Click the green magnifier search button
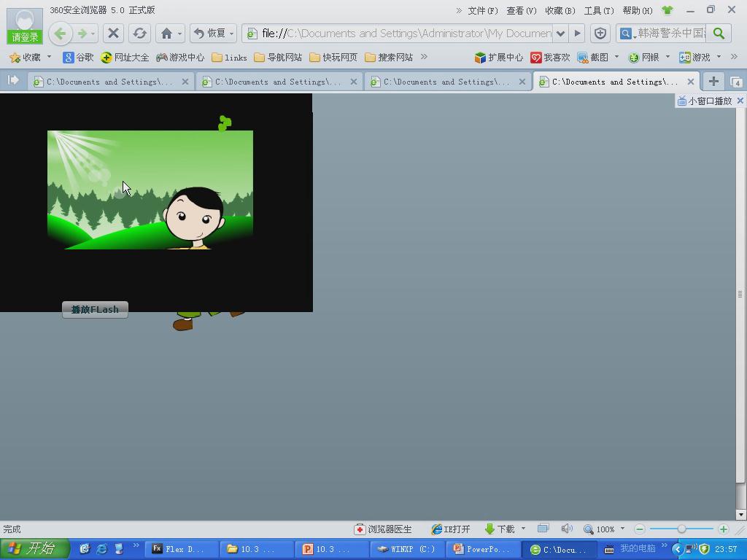 tap(719, 34)
